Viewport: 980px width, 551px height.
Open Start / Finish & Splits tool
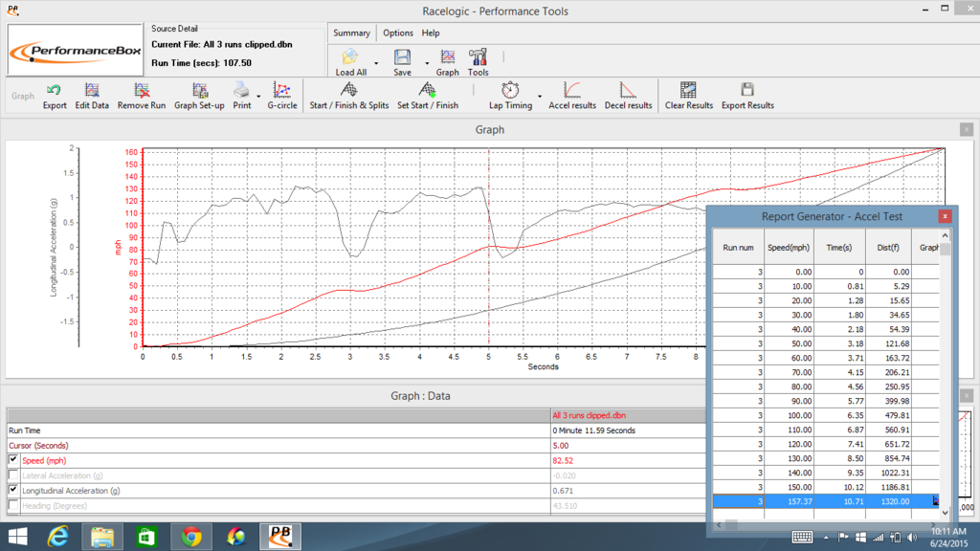pos(348,97)
